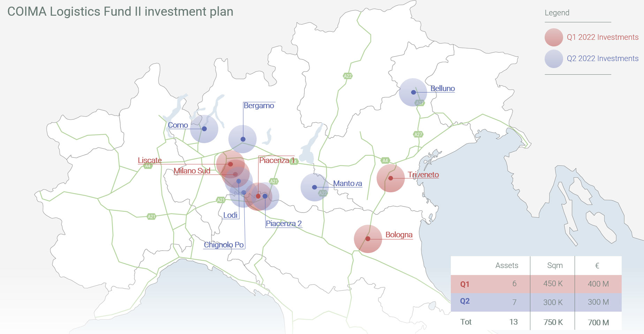Click the A22 highway badge near Mantova

[x=323, y=193]
